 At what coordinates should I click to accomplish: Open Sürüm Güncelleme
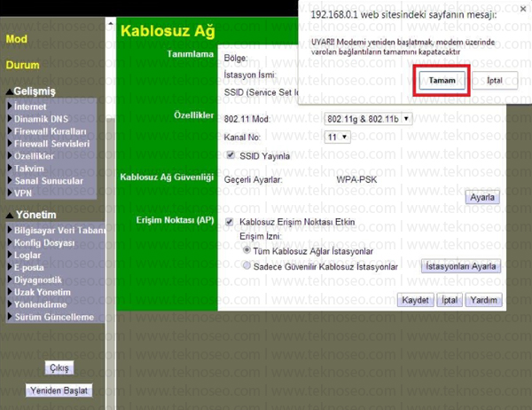[54, 317]
